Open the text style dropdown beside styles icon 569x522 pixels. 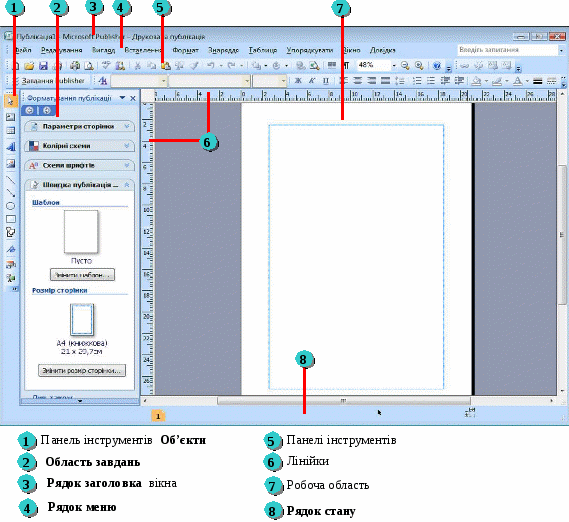(164, 81)
